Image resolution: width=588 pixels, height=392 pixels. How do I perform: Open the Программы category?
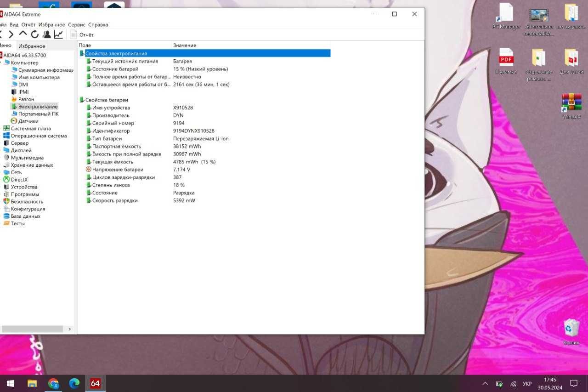pyautogui.click(x=21, y=194)
